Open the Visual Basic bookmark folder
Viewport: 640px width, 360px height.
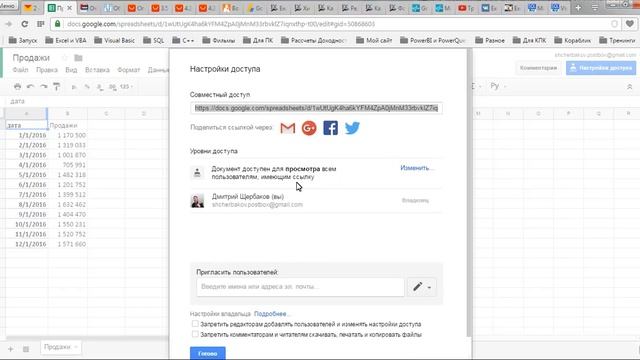click(114, 40)
